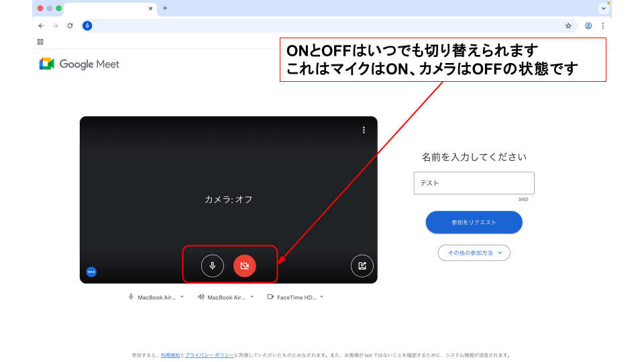
Task: Turn on the camera with red button
Action: pyautogui.click(x=244, y=265)
